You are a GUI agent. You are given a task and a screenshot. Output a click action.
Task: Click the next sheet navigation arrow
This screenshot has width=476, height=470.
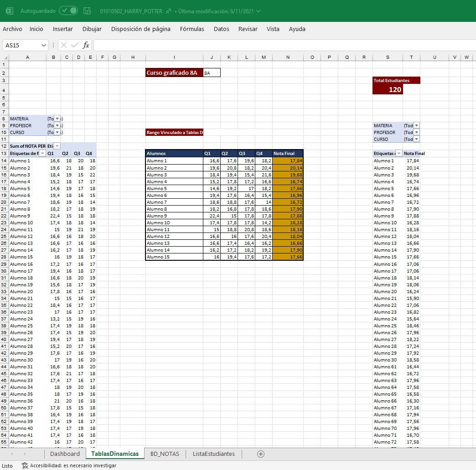point(25,454)
